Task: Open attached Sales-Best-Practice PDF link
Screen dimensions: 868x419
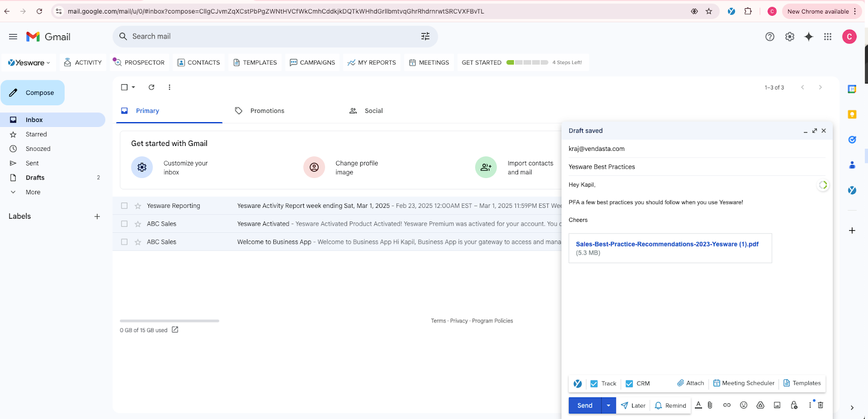Action: click(667, 244)
